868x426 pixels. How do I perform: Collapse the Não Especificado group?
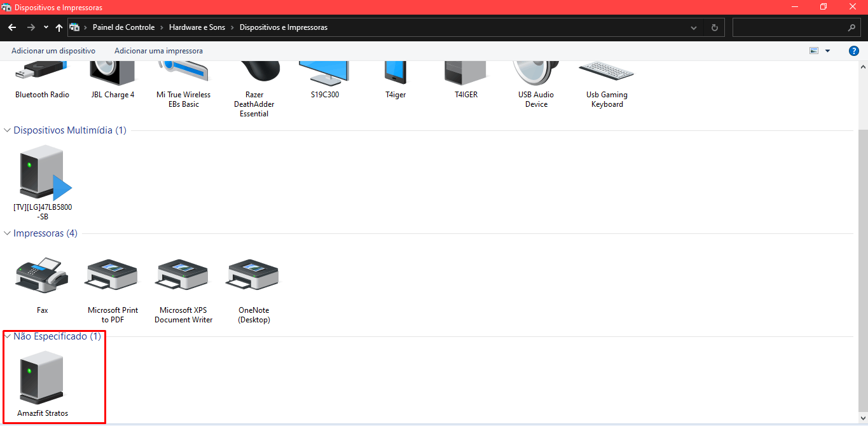tap(8, 336)
